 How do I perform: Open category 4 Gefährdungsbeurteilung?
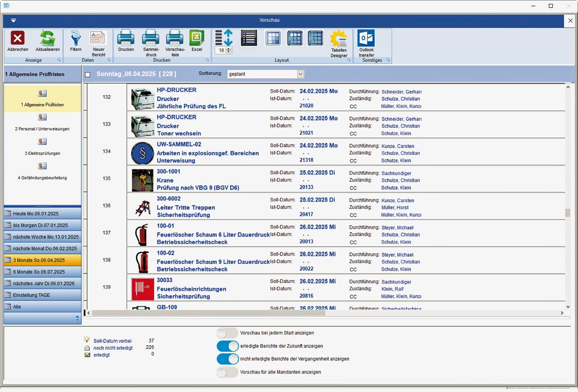point(42,172)
